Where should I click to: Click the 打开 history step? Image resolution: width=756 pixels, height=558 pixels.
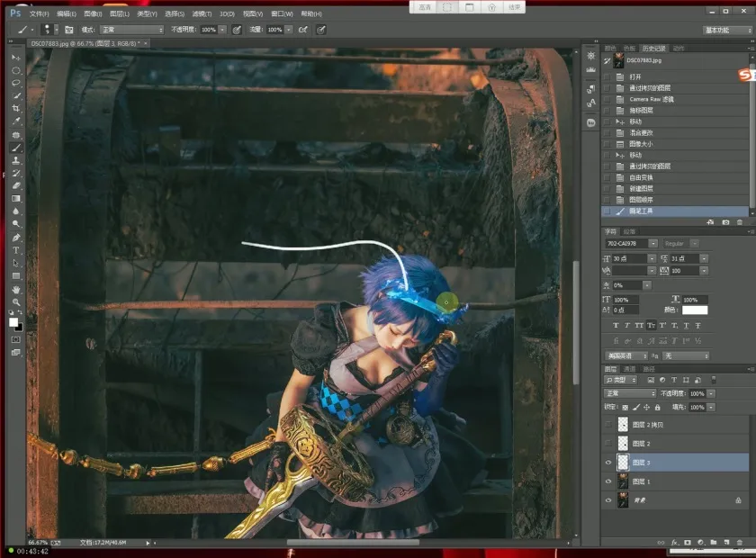coord(635,76)
